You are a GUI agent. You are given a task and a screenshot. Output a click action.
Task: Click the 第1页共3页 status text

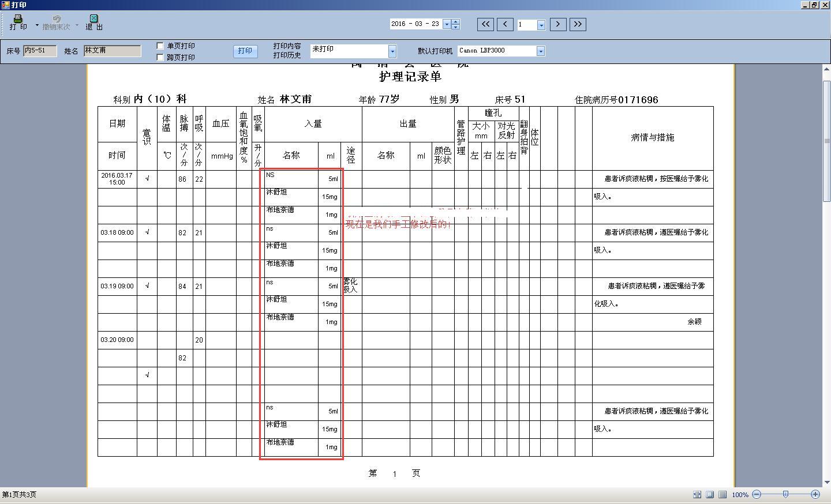tap(19, 495)
